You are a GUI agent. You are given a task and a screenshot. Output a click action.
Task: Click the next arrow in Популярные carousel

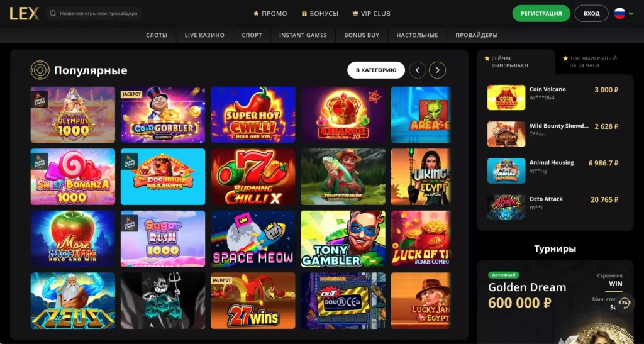tap(438, 70)
